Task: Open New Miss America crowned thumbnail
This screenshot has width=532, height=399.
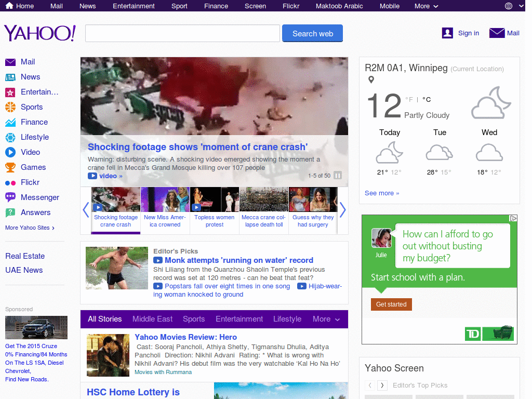Action: [x=165, y=199]
